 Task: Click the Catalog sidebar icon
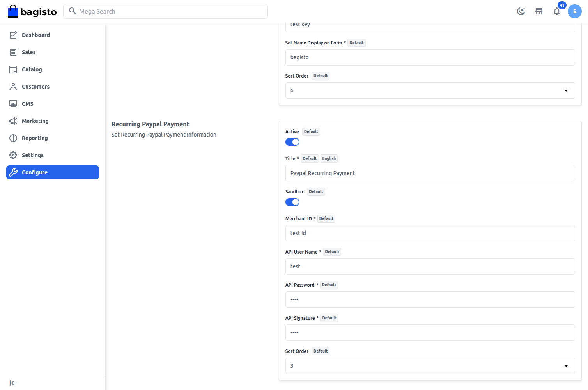[x=13, y=69]
